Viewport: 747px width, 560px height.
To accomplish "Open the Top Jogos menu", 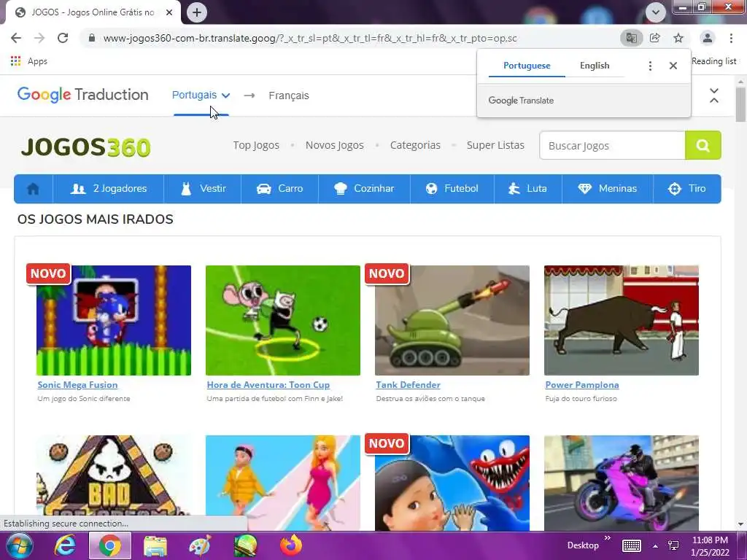I will (x=256, y=145).
